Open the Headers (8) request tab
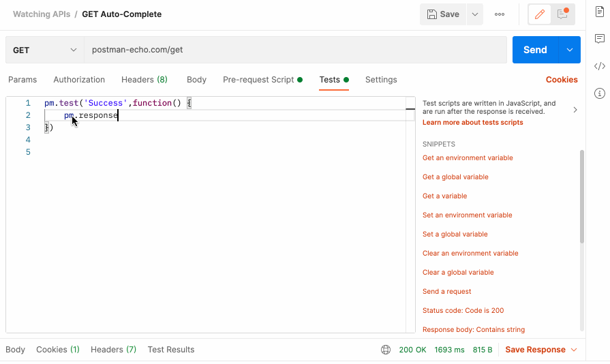This screenshot has width=610, height=364. tap(144, 80)
